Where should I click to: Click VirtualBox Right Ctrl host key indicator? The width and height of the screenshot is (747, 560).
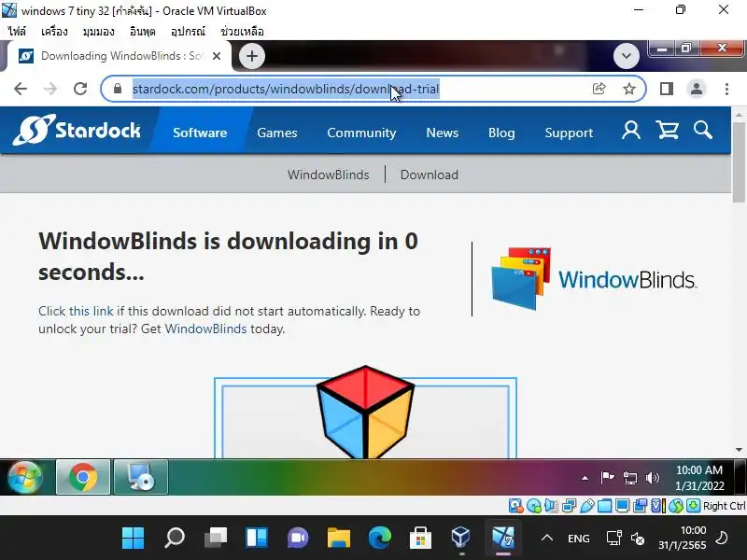tap(724, 506)
